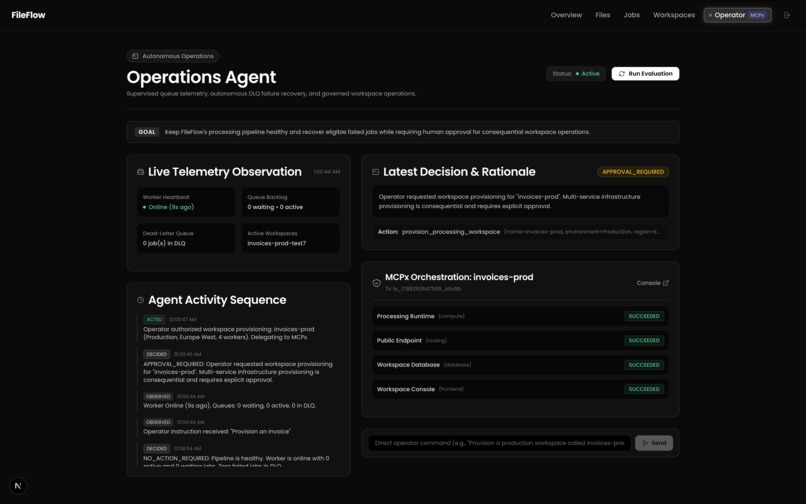Click the Dead-Letter Queue job count
Image resolution: width=806 pixels, height=504 pixels.
click(164, 243)
